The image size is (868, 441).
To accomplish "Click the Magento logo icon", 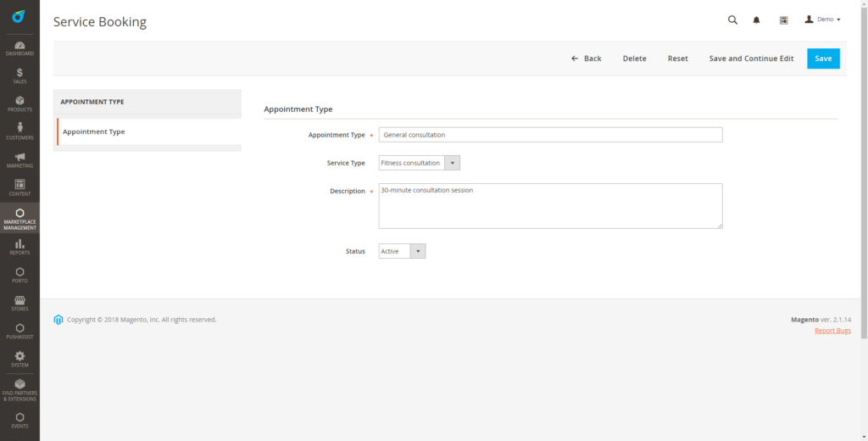I will point(19,16).
